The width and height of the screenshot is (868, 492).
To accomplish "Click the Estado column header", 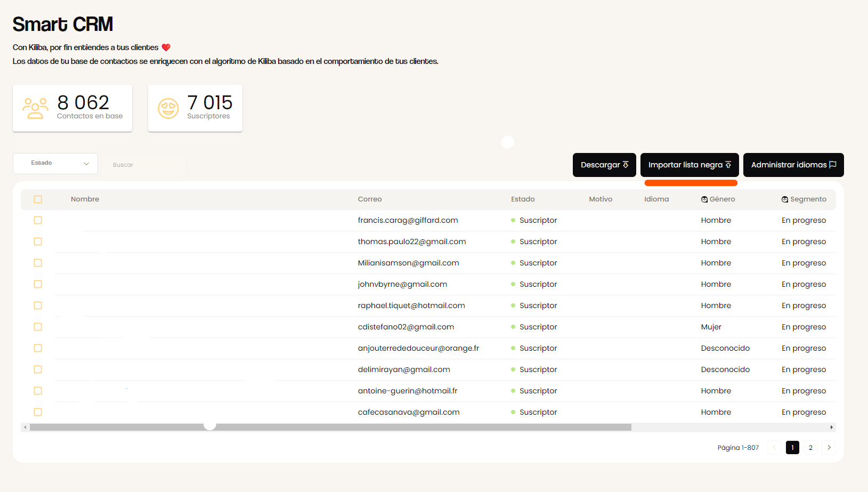I will click(523, 199).
